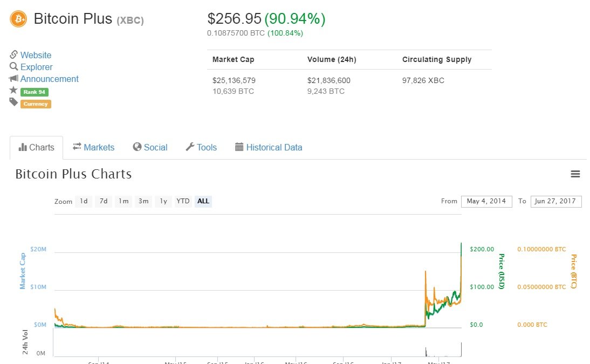The width and height of the screenshot is (590, 364).
Task: Open the Announcement link
Action: (49, 79)
